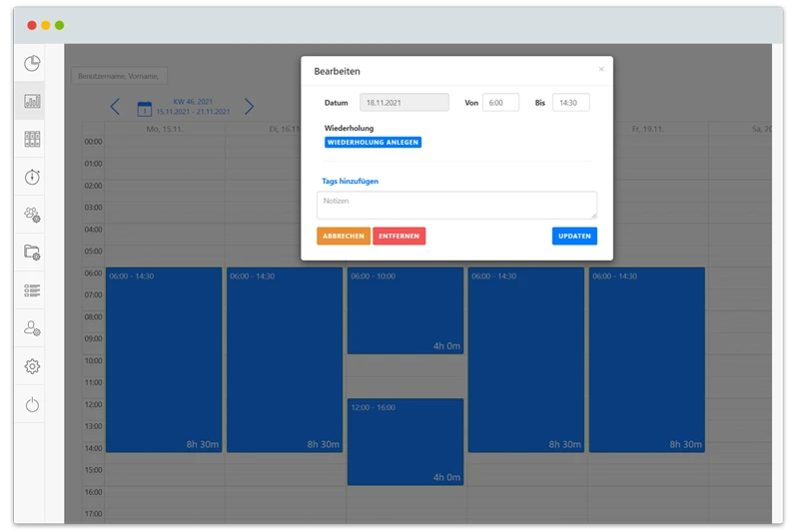Open the stopwatch time tracking icon

pyautogui.click(x=32, y=177)
